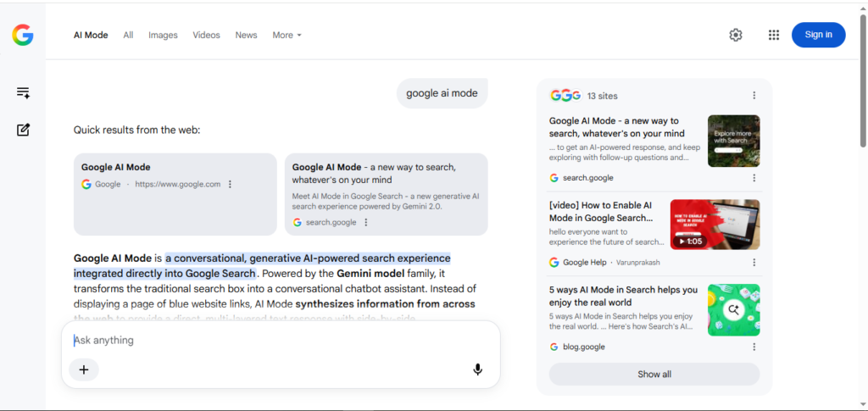Screen dimensions: 868x411
Task: Click the blog.google source label
Action: point(583,347)
